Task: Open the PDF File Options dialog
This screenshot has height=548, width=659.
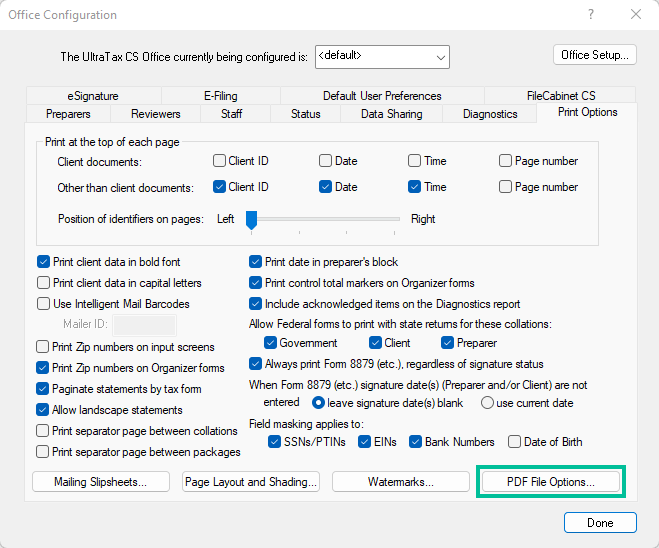Action: click(550, 482)
